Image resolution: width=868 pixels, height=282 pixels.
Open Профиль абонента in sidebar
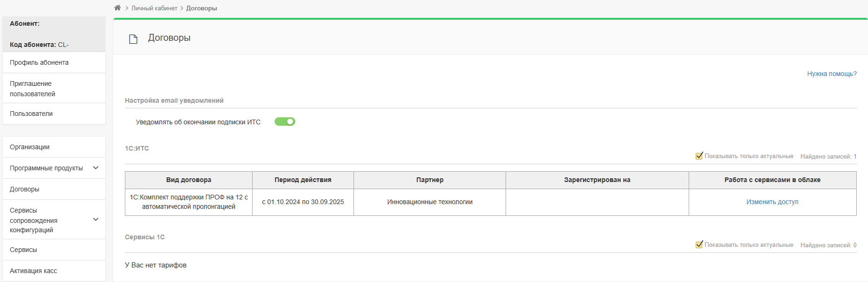[x=54, y=62]
